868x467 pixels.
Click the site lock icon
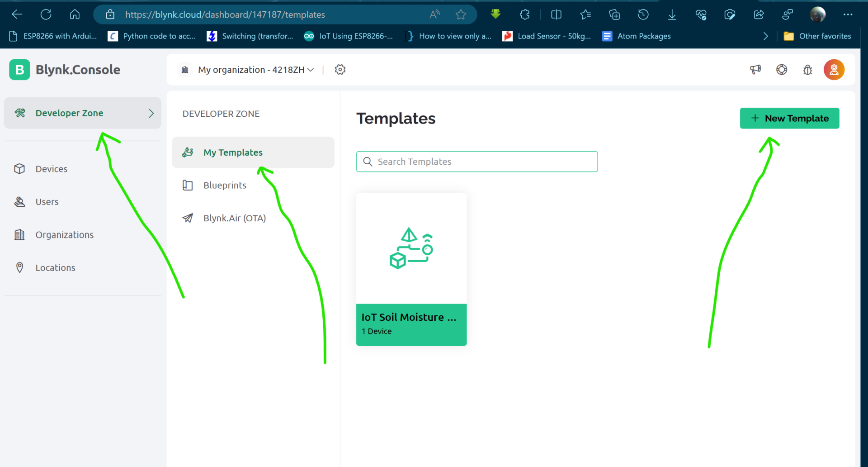110,14
